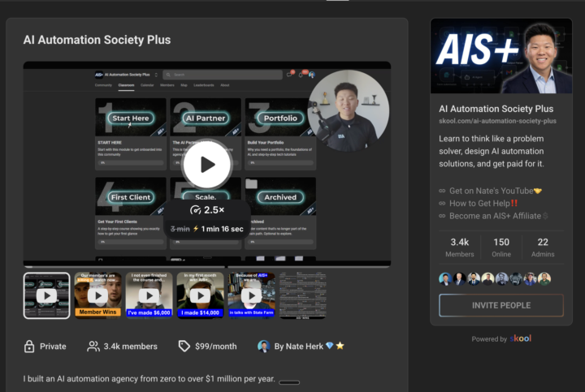Click the By Nate Herk name
585x392 pixels.
[299, 347]
